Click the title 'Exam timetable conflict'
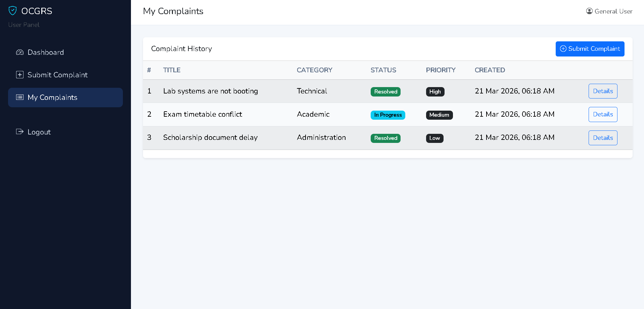The image size is (644, 309). [x=202, y=114]
